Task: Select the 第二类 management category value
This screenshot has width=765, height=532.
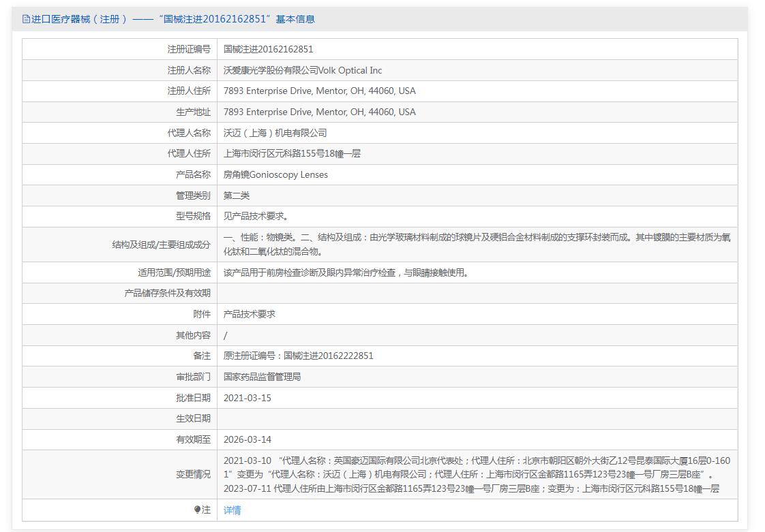Action: click(237, 195)
